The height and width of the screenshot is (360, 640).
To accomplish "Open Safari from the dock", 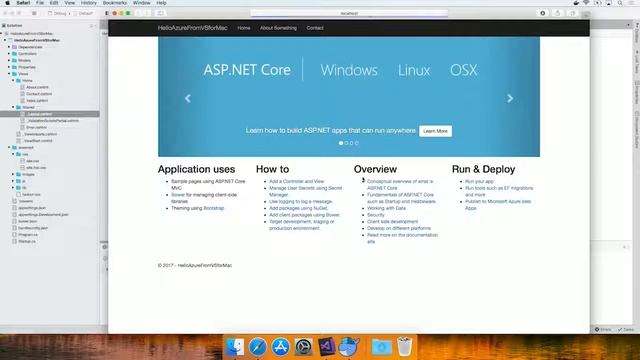I will coord(258,347).
